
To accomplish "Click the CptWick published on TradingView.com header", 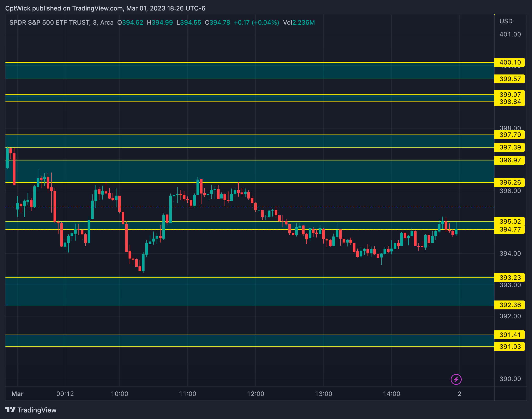I will click(x=105, y=8).
